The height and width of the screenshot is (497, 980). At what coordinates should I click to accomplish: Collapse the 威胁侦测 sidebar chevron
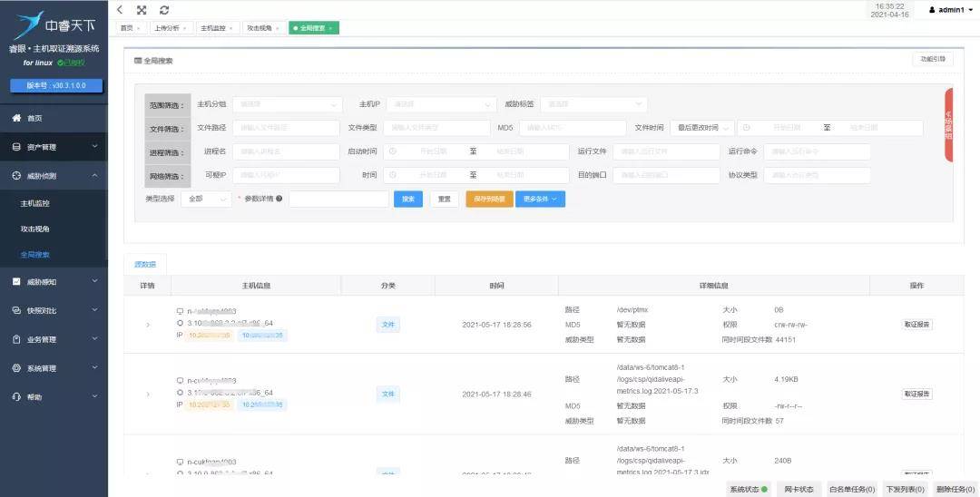pyautogui.click(x=95, y=176)
